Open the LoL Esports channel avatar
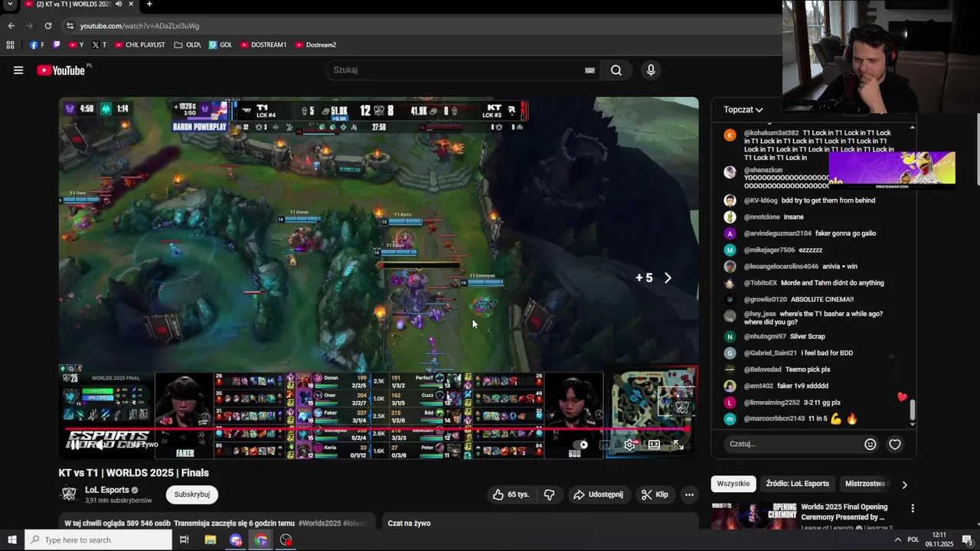980x551 pixels. 69,494
